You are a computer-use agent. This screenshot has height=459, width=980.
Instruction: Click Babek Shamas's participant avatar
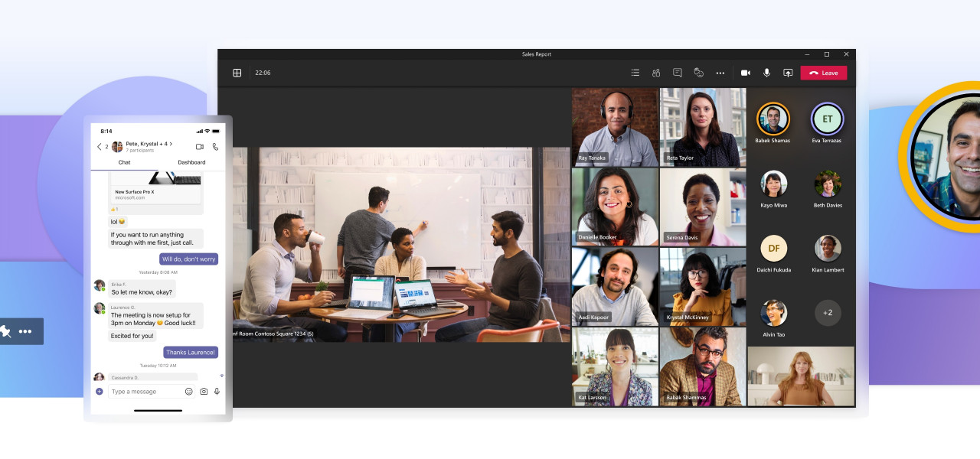click(773, 119)
